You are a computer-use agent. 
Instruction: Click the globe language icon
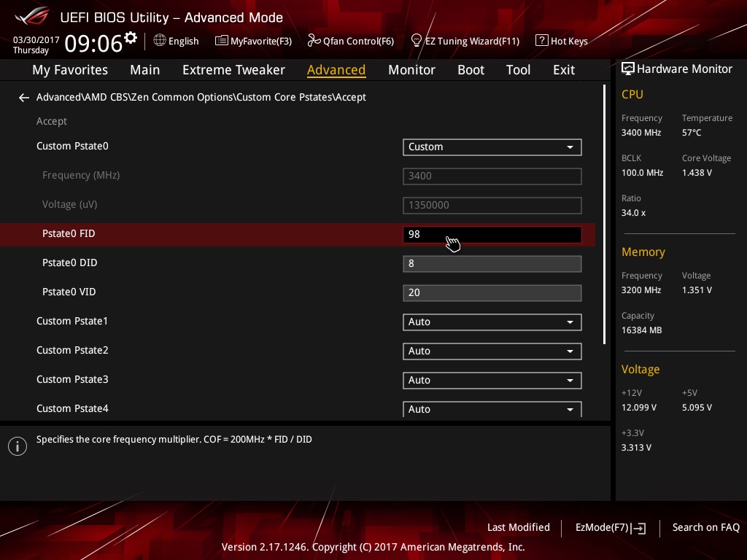coord(160,41)
